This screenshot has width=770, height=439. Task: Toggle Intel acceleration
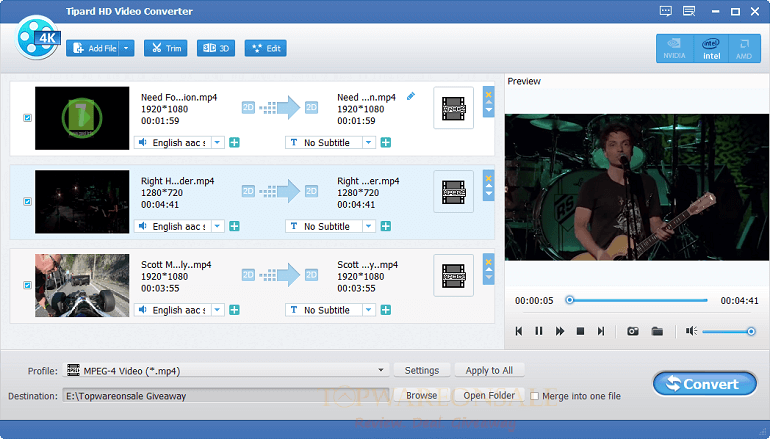click(711, 49)
